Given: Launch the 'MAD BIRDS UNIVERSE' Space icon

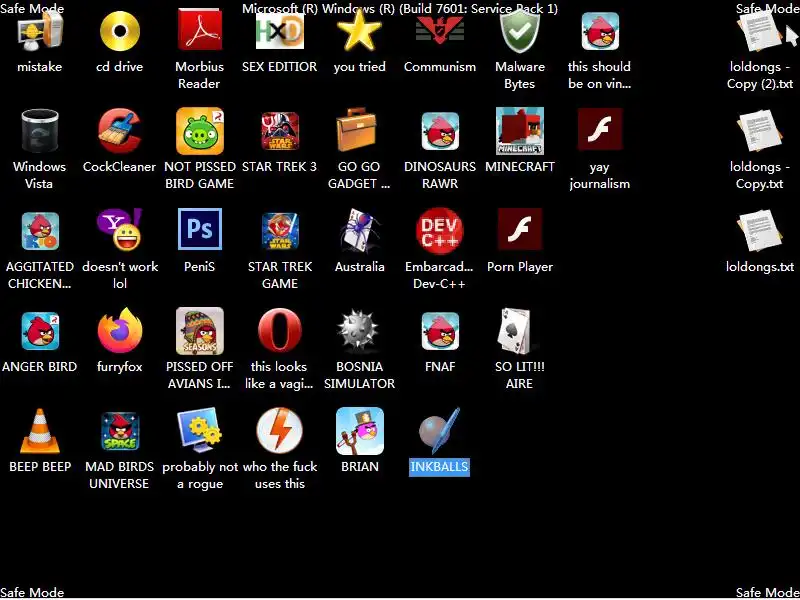Looking at the screenshot, I should coord(119,431).
